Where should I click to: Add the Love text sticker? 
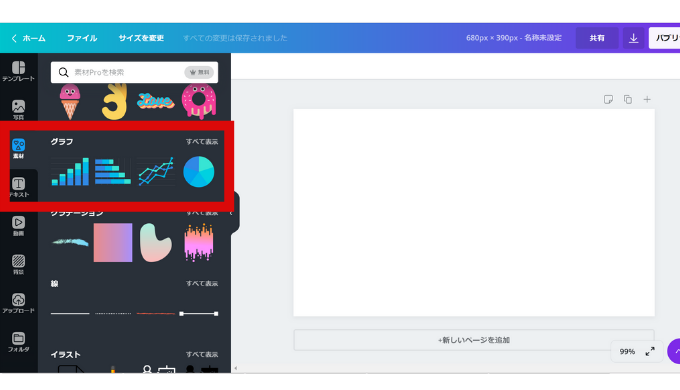click(155, 101)
